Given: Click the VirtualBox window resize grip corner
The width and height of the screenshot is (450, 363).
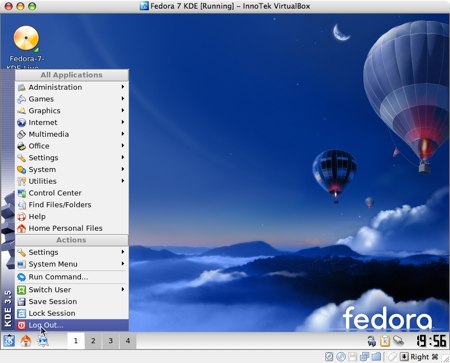Looking at the screenshot, I should (x=445, y=358).
